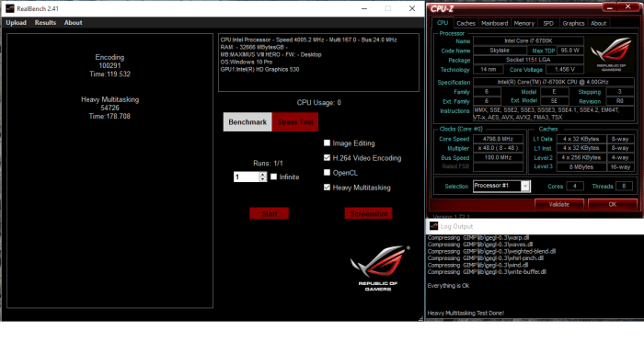Open the Processor #1 selection dropdown
644x342 pixels.
525,186
